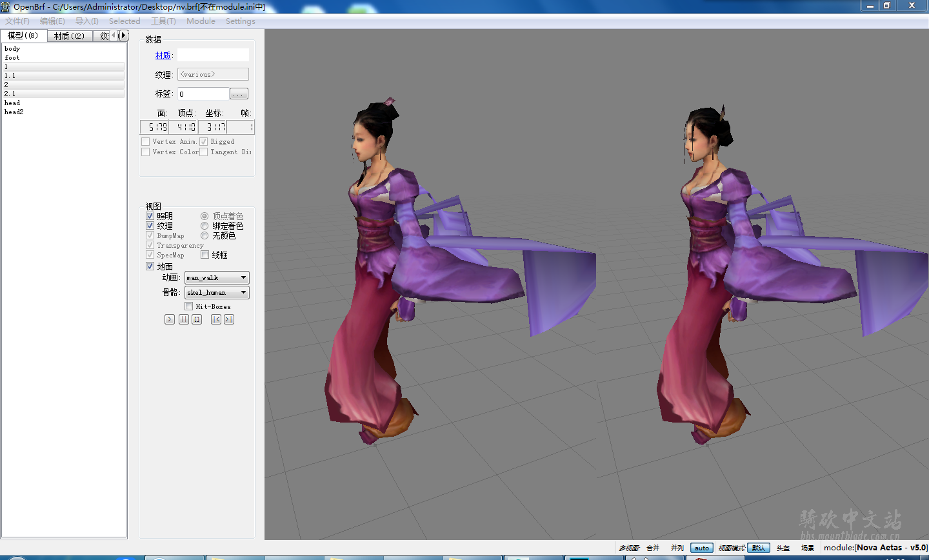The width and height of the screenshot is (929, 560).
Task: Open the 导入(I) menu
Action: click(x=87, y=21)
